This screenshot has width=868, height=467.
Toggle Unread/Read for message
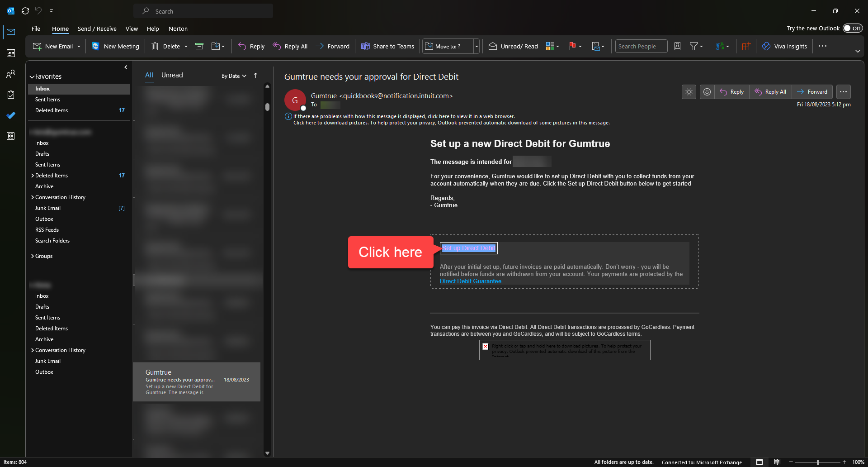click(513, 46)
